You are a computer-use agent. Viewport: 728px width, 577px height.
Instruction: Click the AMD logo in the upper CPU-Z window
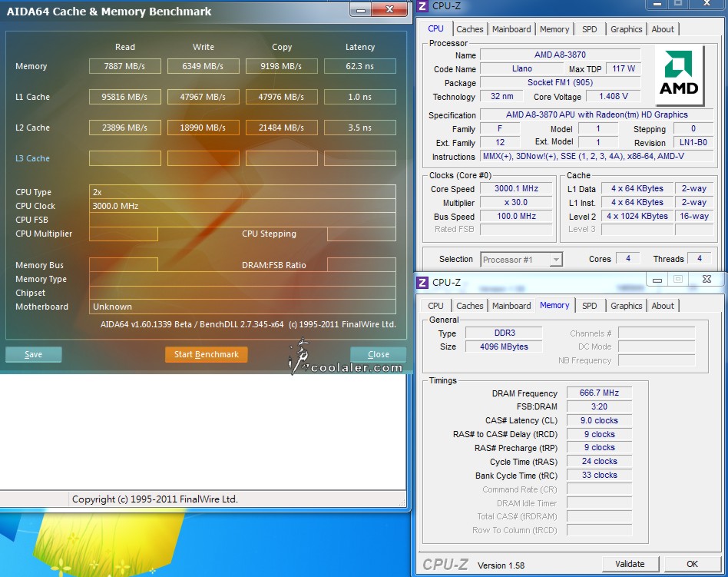[x=679, y=75]
